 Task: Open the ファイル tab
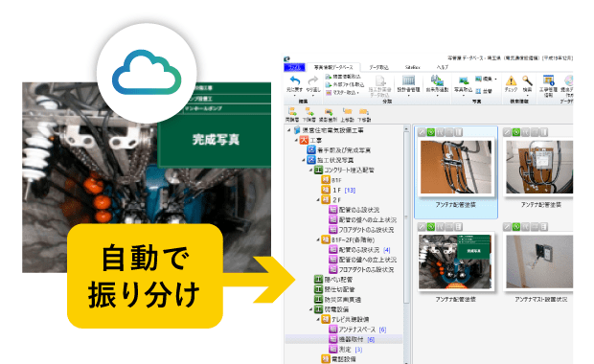pyautogui.click(x=294, y=67)
